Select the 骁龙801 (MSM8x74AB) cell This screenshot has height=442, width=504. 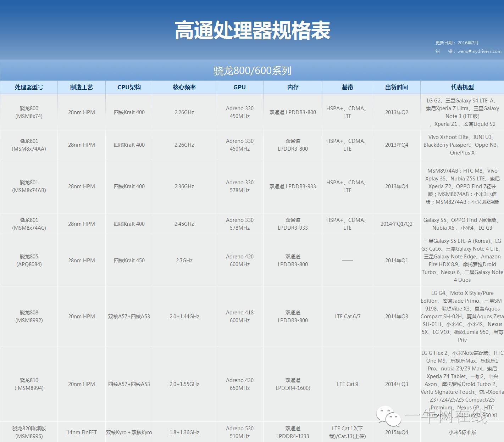(29, 186)
